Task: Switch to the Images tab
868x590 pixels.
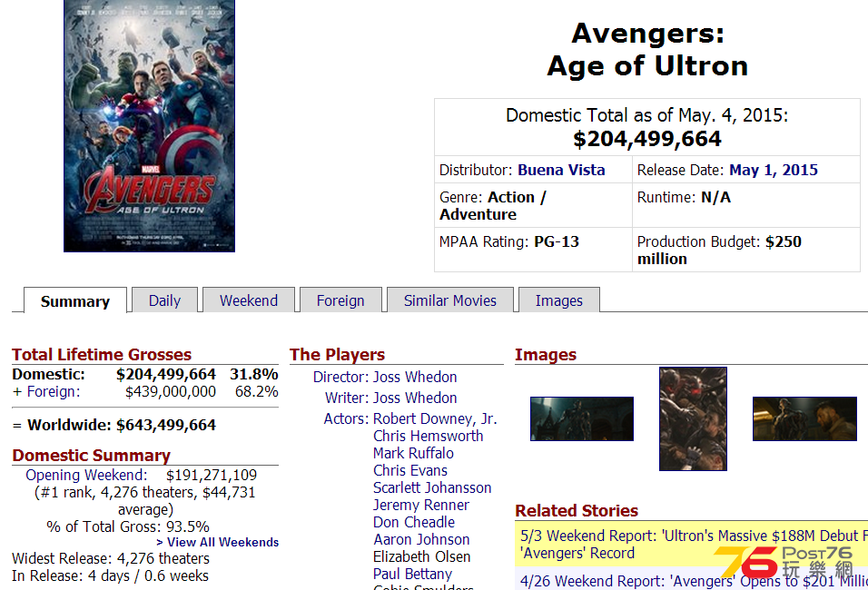Action: coord(559,300)
